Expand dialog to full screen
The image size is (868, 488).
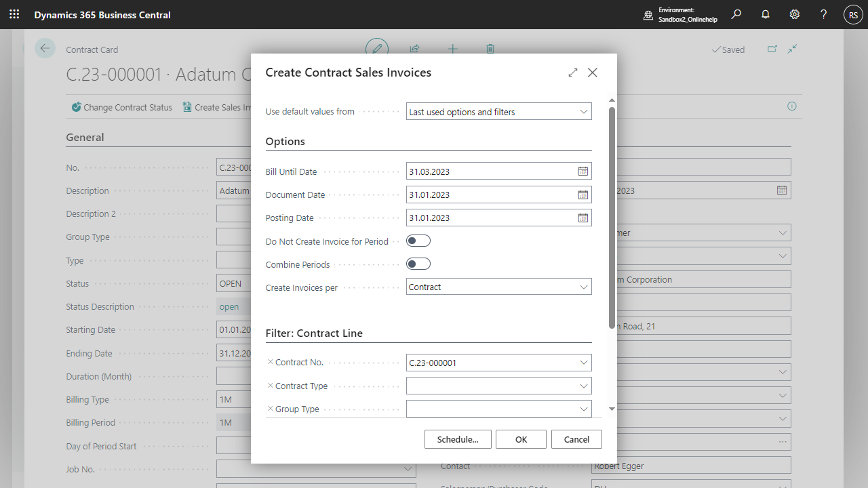[573, 73]
